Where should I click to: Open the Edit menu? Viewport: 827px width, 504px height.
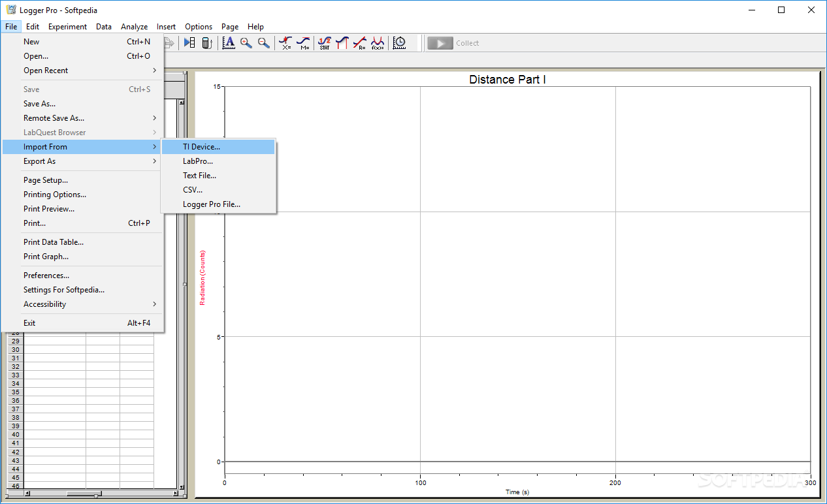[33, 27]
